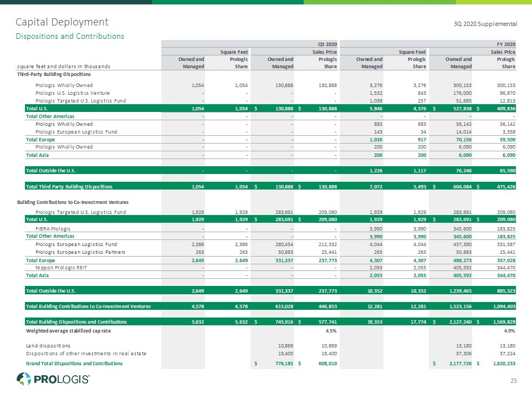
Task: Click the Total Third Party Building Dispositions label
Action: [x=69, y=187]
